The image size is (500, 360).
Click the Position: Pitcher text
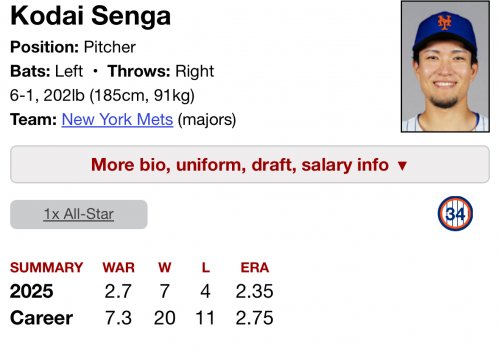point(73,47)
